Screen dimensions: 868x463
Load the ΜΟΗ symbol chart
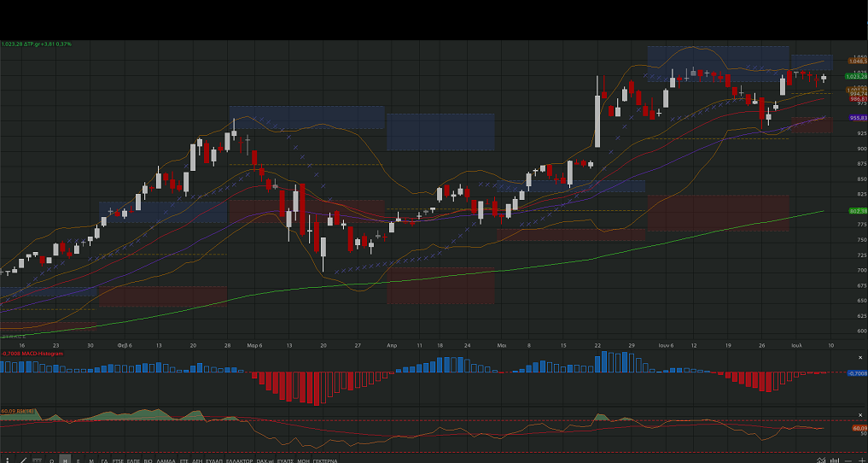coord(303,460)
